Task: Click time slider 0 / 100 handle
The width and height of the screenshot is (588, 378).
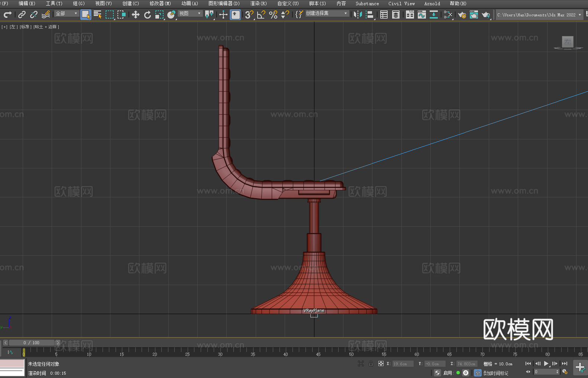Action: pyautogui.click(x=32, y=343)
